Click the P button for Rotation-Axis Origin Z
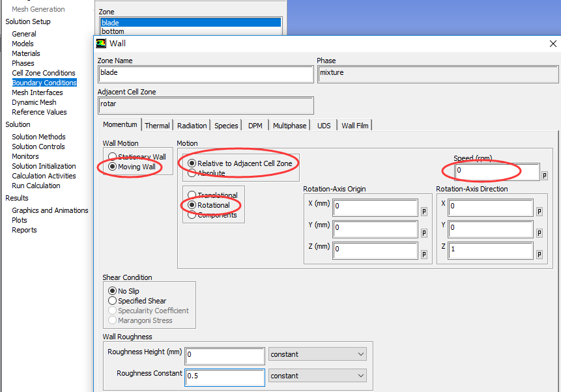The width and height of the screenshot is (561, 392). coord(424,255)
